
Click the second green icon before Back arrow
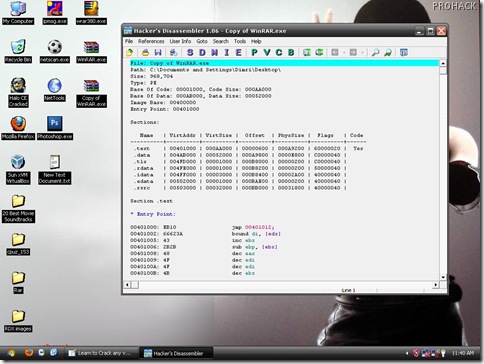[319, 52]
